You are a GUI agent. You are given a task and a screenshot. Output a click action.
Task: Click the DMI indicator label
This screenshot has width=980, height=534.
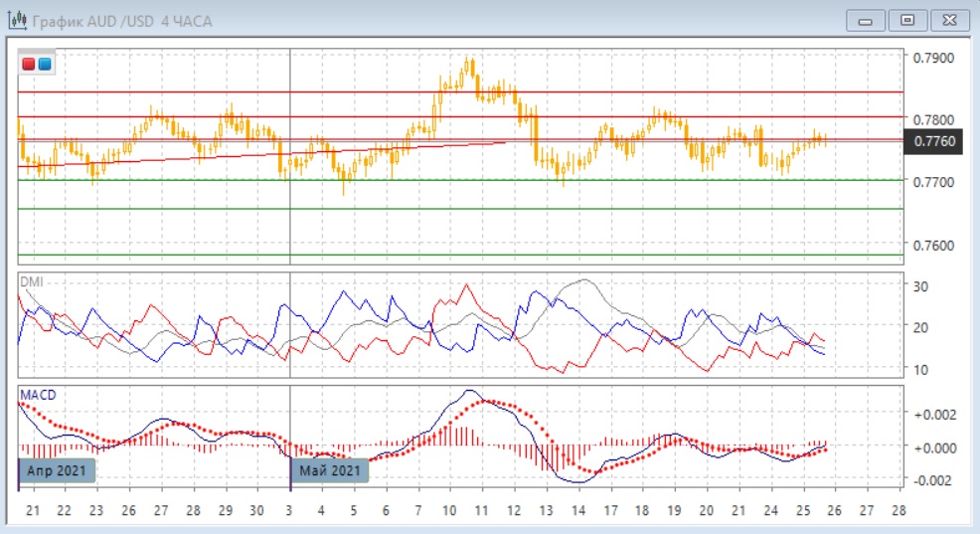click(33, 281)
